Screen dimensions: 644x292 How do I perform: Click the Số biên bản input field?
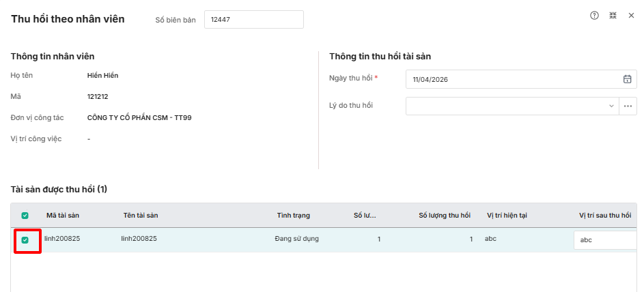point(253,20)
